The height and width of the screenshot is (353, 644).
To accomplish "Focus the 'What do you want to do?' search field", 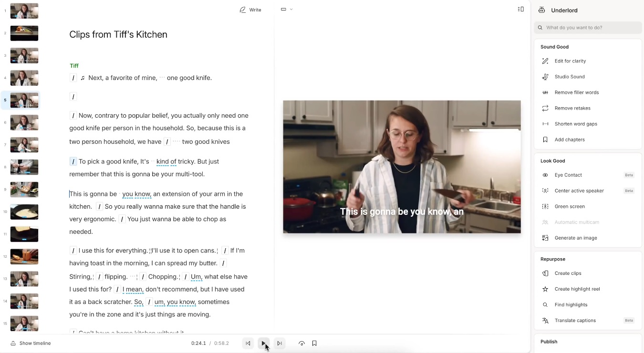I will click(588, 28).
